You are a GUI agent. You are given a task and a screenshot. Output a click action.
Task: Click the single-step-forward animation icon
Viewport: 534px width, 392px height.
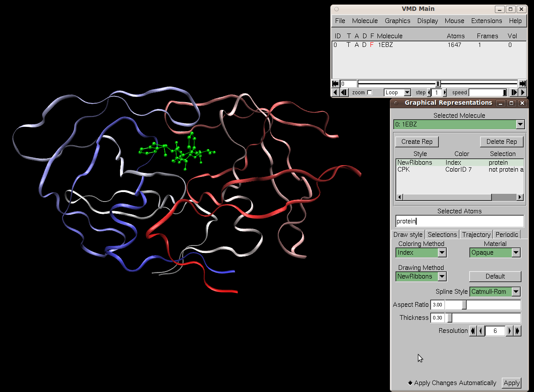514,92
